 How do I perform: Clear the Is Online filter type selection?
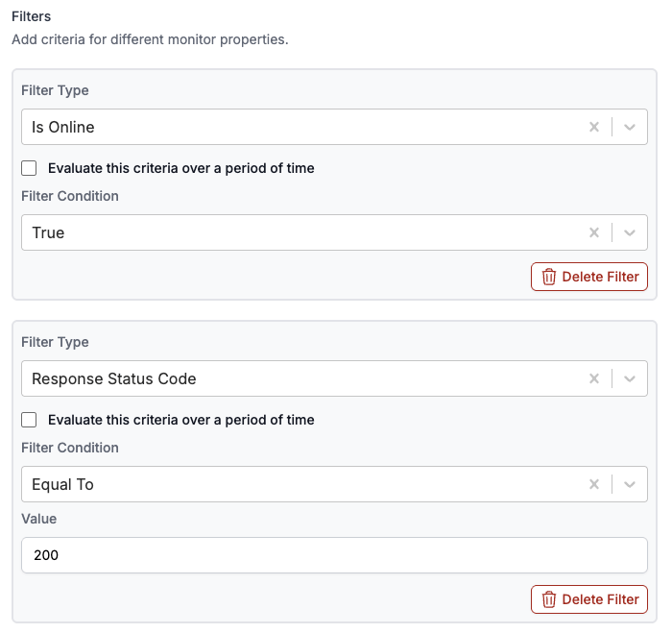click(x=594, y=127)
